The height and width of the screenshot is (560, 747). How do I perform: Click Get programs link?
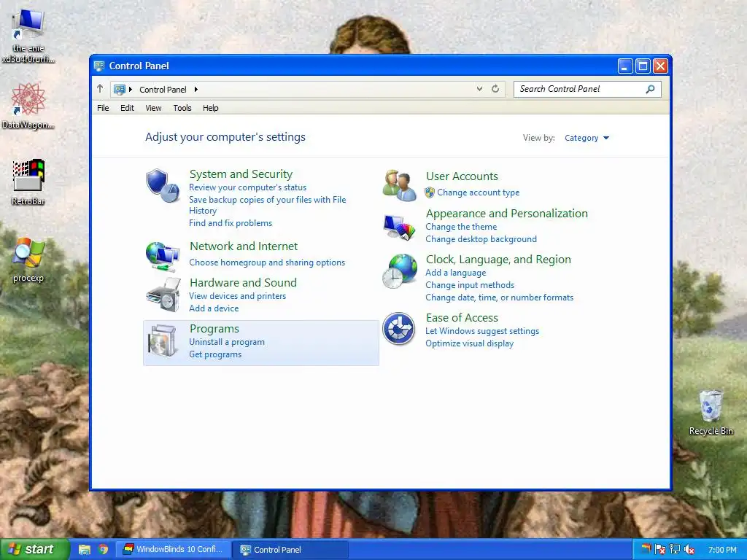click(215, 354)
